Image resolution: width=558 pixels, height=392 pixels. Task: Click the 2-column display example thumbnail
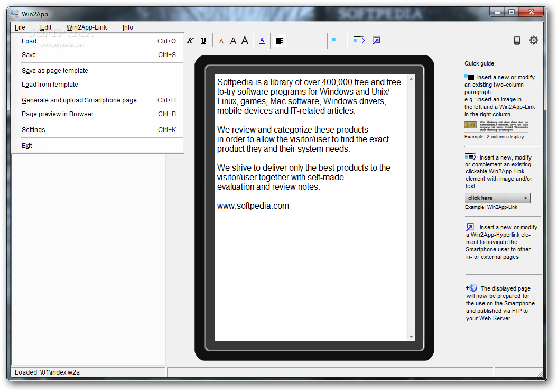click(496, 126)
